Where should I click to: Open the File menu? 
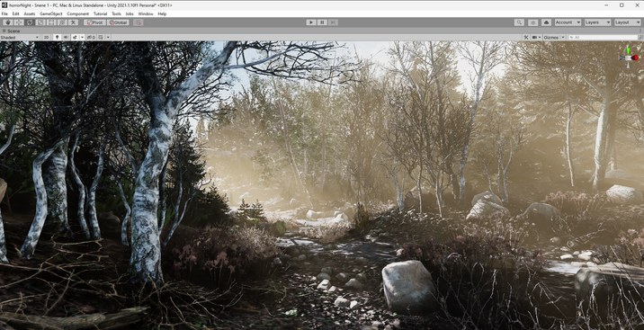(x=4, y=14)
